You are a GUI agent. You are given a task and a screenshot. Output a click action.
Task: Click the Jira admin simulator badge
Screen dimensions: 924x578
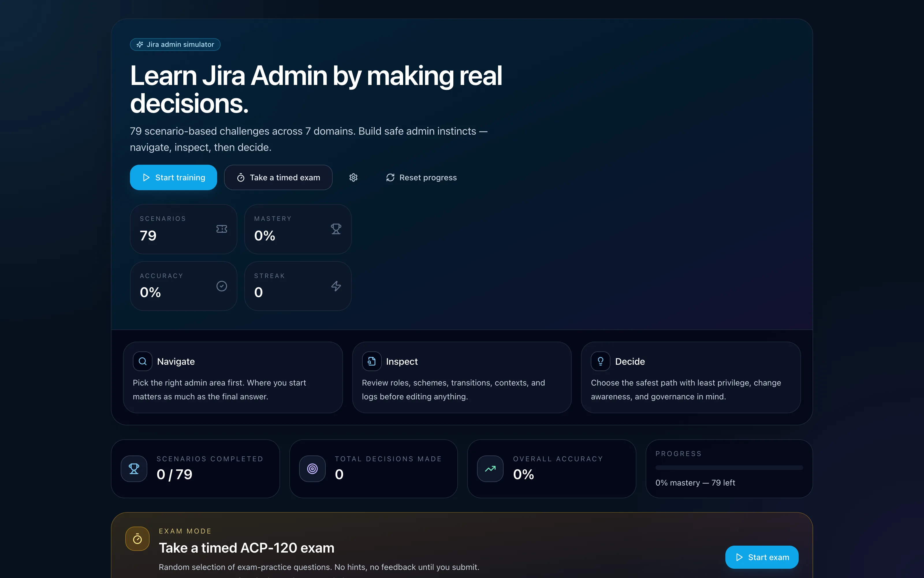(x=175, y=44)
